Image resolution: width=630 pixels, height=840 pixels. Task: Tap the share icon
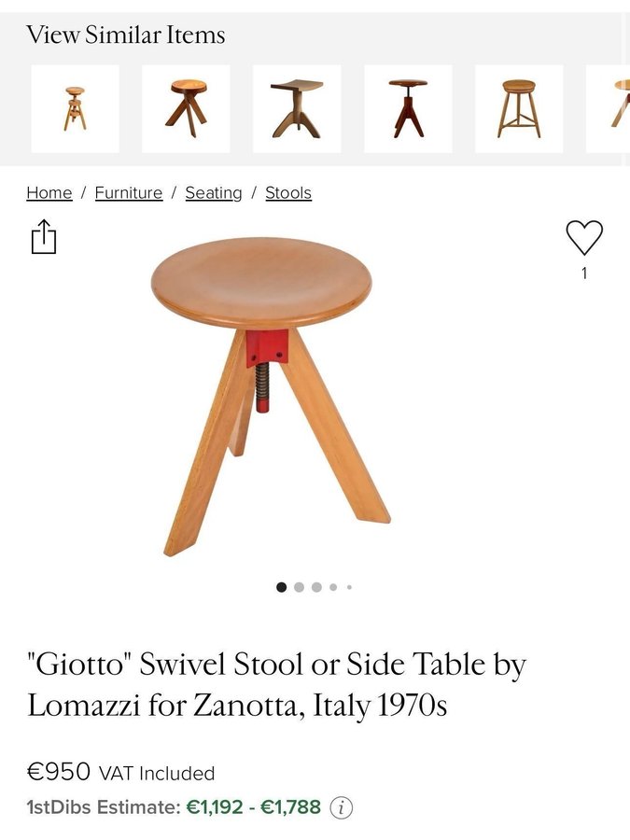point(44,236)
